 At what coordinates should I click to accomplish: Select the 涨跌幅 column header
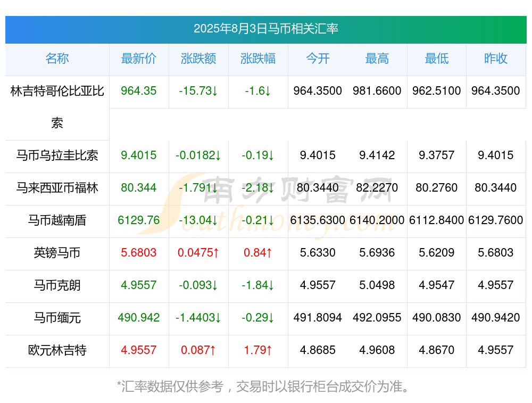click(x=258, y=59)
